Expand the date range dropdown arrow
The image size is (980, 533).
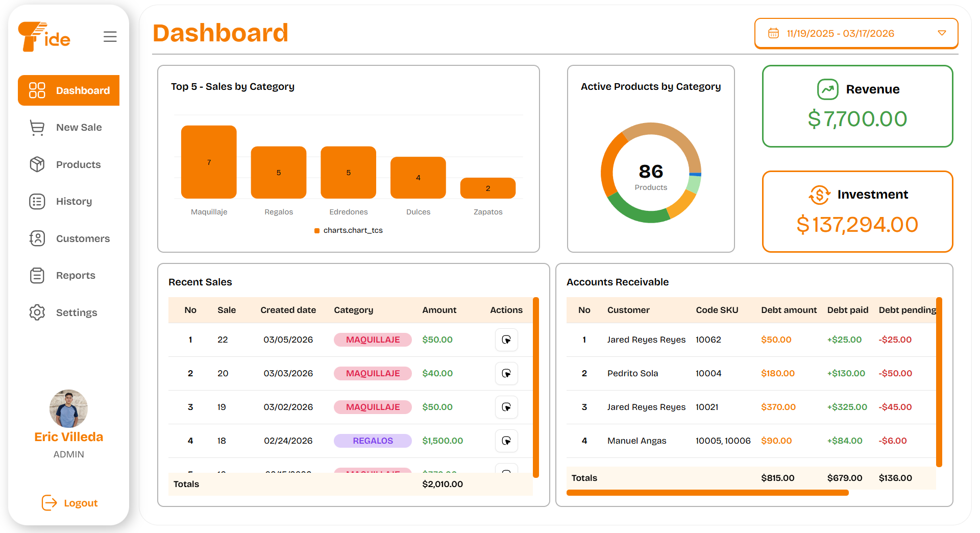coord(942,33)
